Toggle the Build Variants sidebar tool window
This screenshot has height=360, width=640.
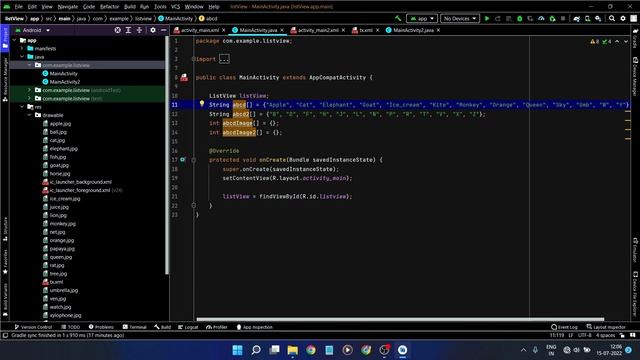click(5, 300)
